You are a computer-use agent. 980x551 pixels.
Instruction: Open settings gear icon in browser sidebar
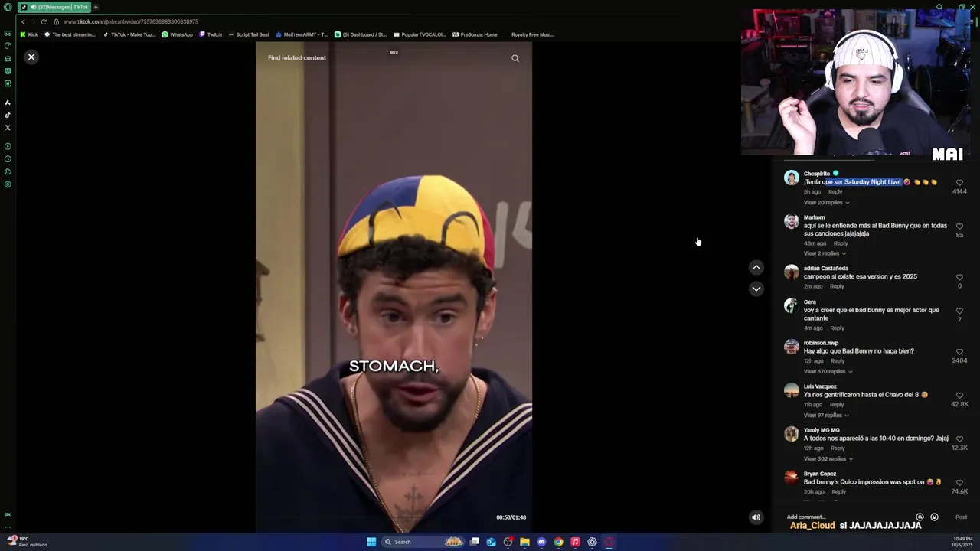(x=8, y=184)
